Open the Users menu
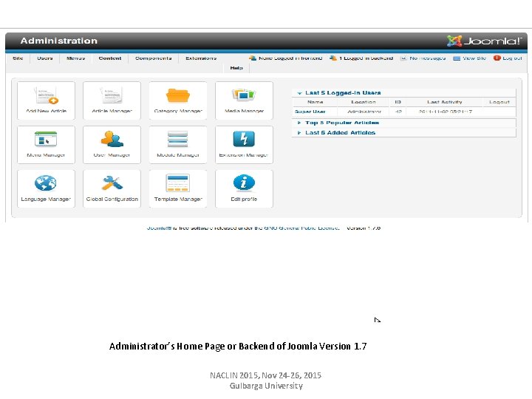Image resolution: width=532 pixels, height=399 pixels. coord(45,58)
